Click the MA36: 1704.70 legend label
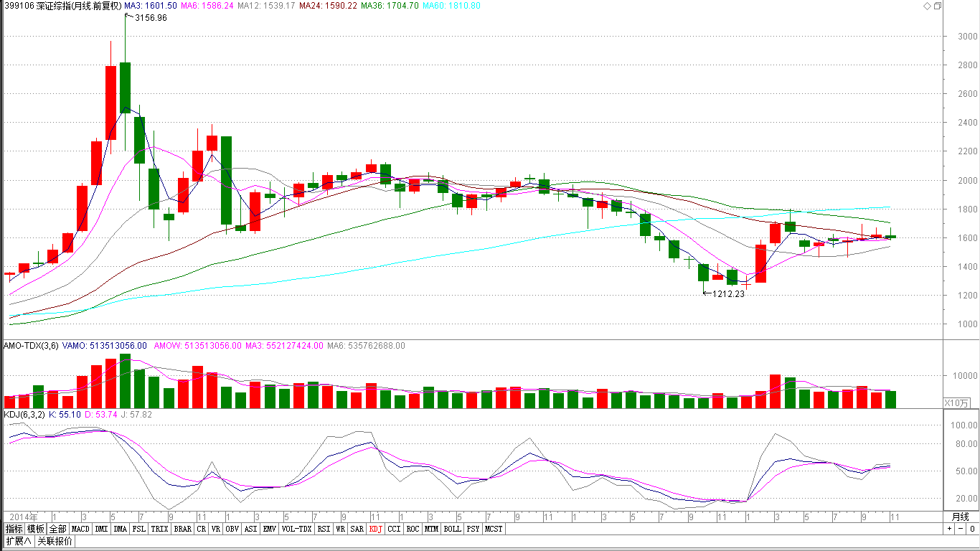The height and width of the screenshot is (551, 980). [x=390, y=6]
